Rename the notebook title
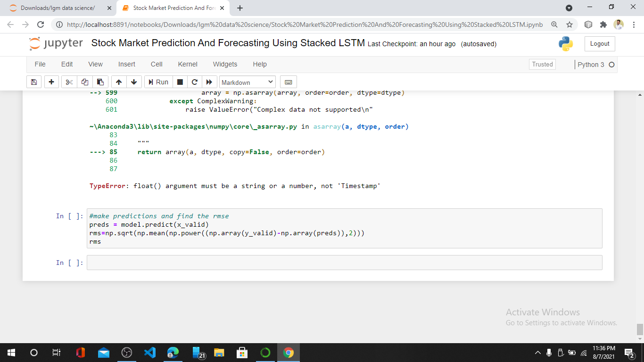 (x=228, y=43)
